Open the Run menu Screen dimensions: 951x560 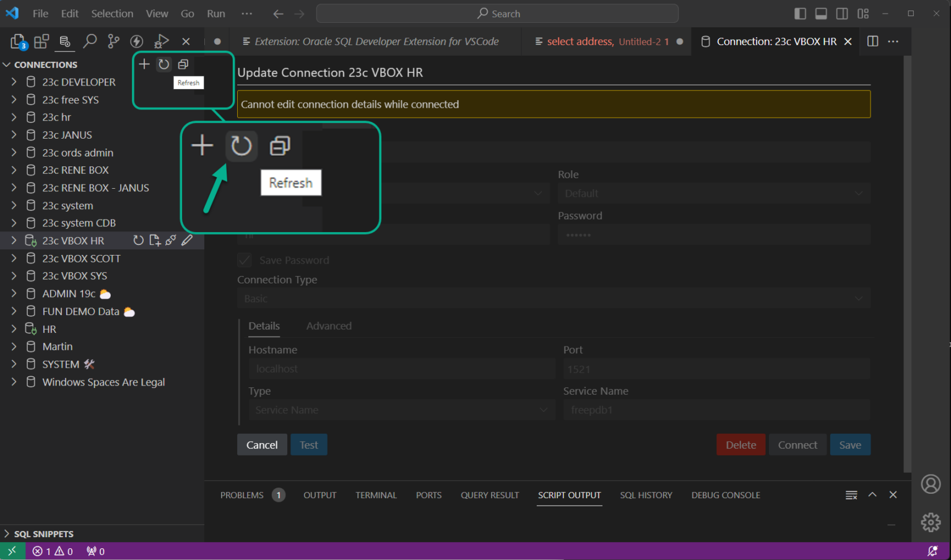pyautogui.click(x=215, y=13)
